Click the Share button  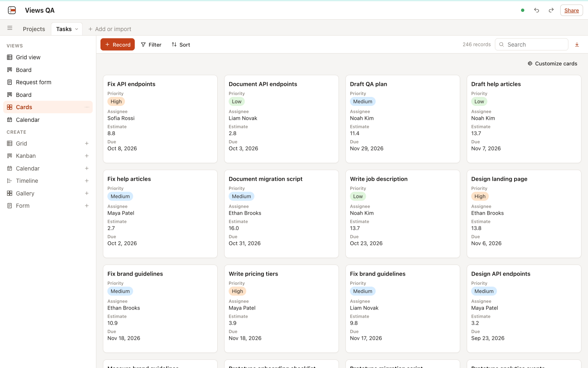pos(571,10)
